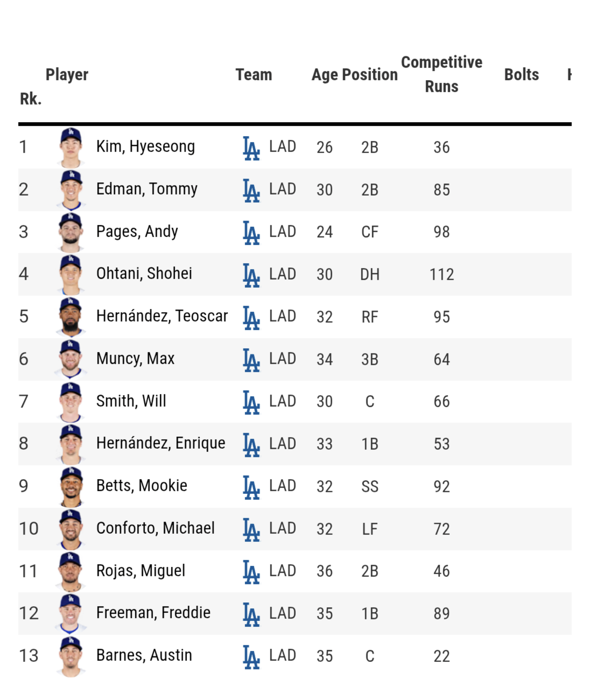590x700 pixels.
Task: Sort table by the Position header
Action: click(x=370, y=75)
